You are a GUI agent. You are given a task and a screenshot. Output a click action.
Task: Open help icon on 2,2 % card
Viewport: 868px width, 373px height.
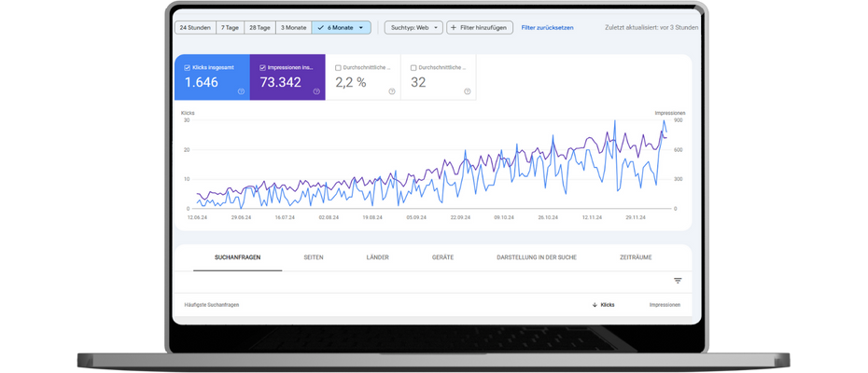point(392,92)
